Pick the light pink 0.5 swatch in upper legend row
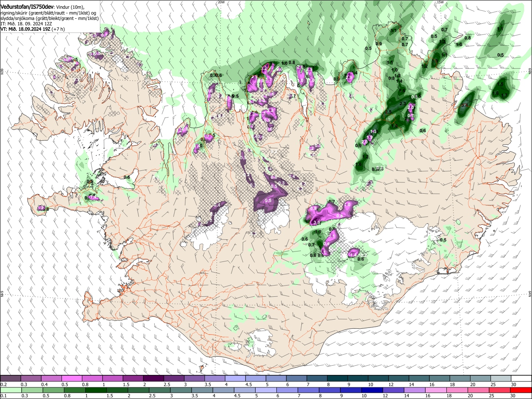This screenshot has width=532, height=399. click(71, 379)
